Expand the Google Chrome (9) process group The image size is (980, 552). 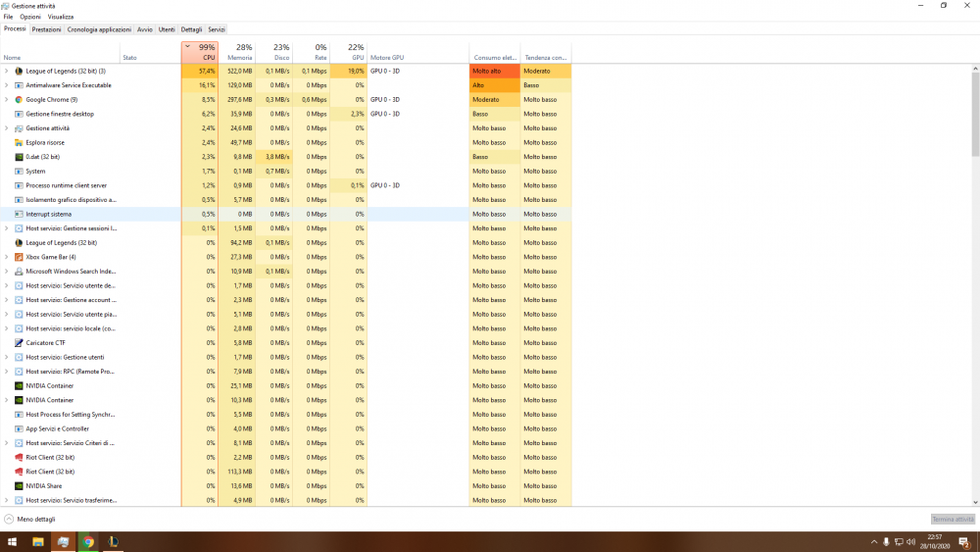pyautogui.click(x=6, y=100)
